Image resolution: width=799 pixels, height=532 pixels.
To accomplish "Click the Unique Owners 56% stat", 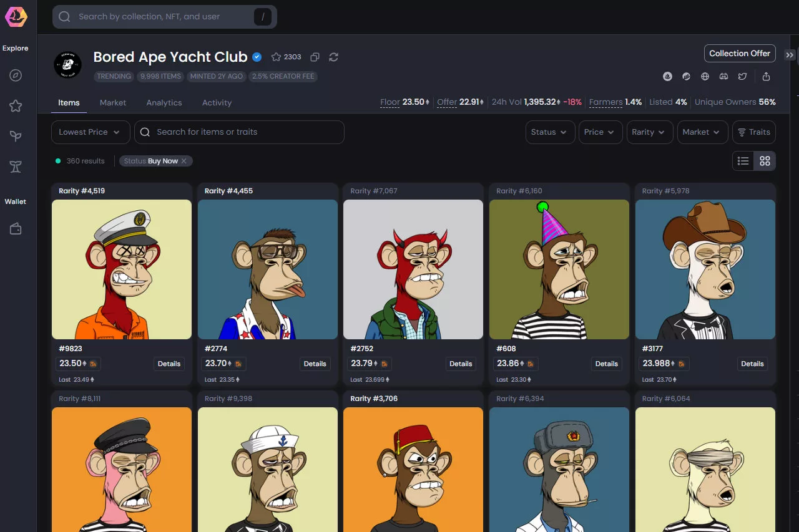I will 735,102.
